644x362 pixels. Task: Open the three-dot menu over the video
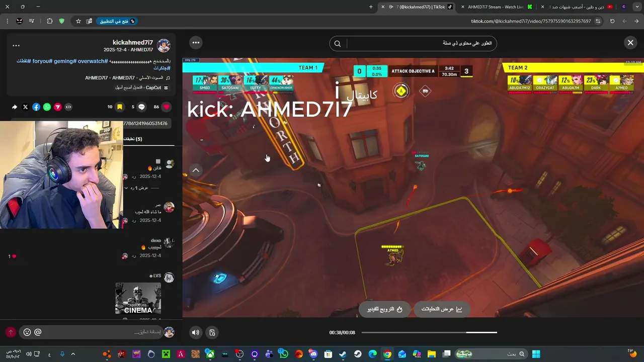pos(196,43)
